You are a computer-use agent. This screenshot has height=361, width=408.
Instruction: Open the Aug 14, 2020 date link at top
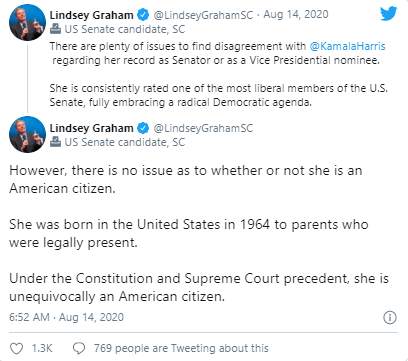click(x=296, y=15)
